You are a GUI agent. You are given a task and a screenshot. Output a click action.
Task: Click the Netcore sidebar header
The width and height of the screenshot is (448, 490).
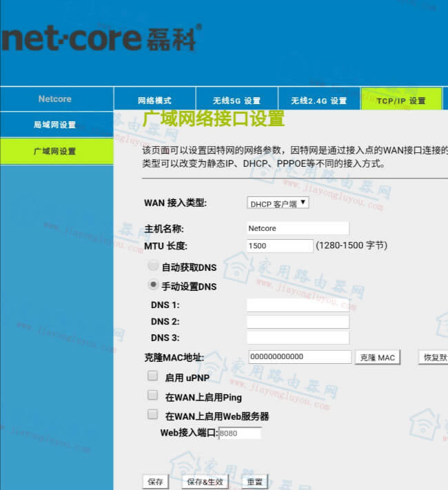57,99
